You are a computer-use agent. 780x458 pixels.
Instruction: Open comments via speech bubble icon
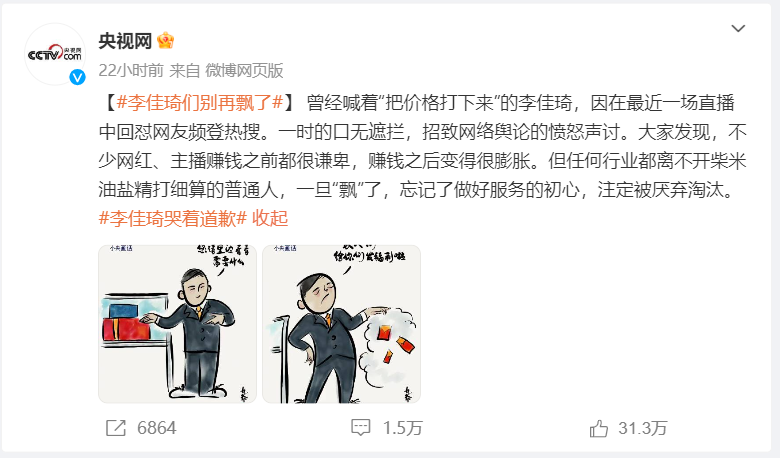click(361, 428)
